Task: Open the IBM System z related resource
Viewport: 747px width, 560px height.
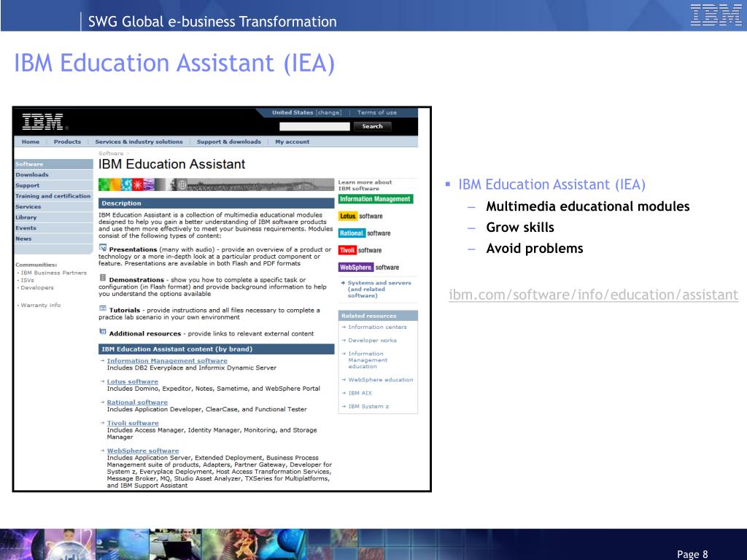Action: pos(368,407)
